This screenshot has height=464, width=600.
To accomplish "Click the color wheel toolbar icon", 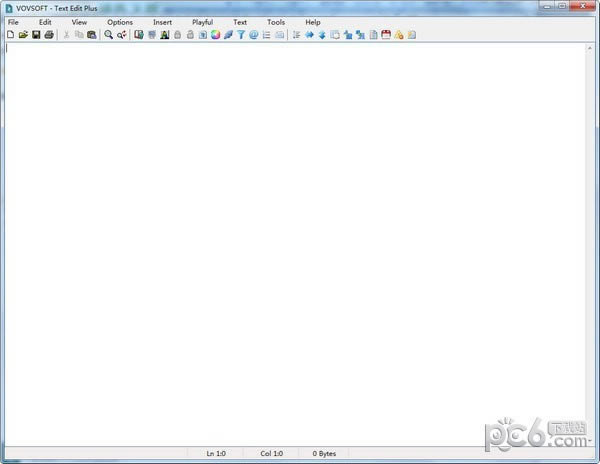I will coord(215,35).
